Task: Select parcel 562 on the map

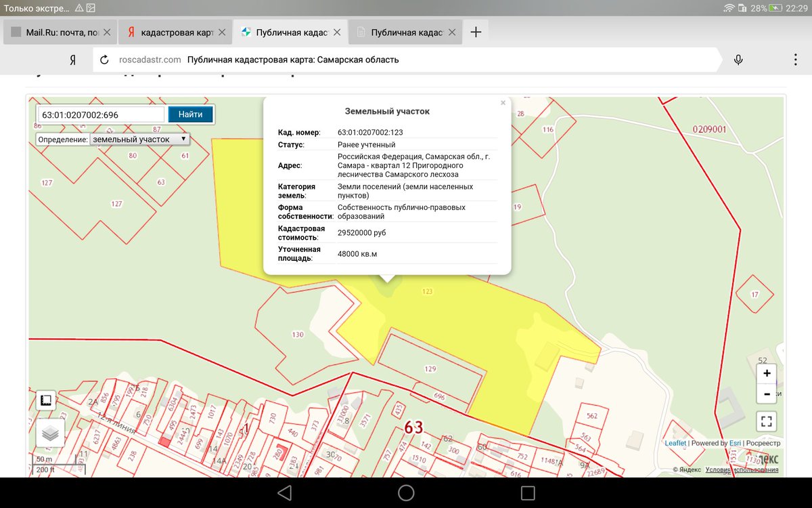Action: pos(592,416)
